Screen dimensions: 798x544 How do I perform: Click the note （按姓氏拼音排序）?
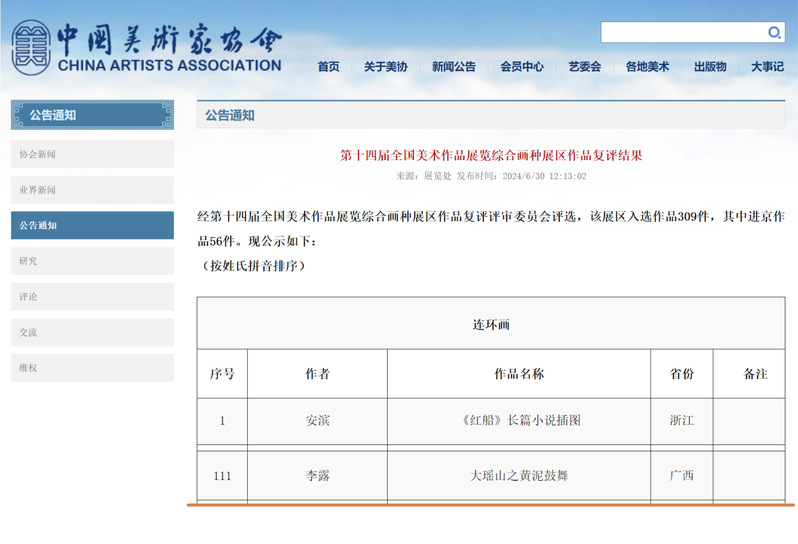click(x=253, y=266)
